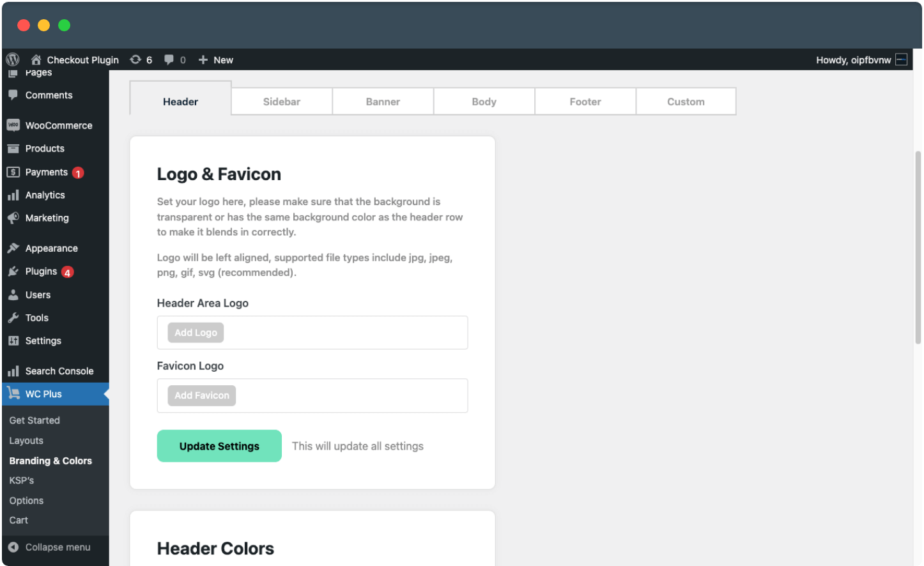
Task: Click the 'Header Colors' heading
Action: tap(215, 548)
